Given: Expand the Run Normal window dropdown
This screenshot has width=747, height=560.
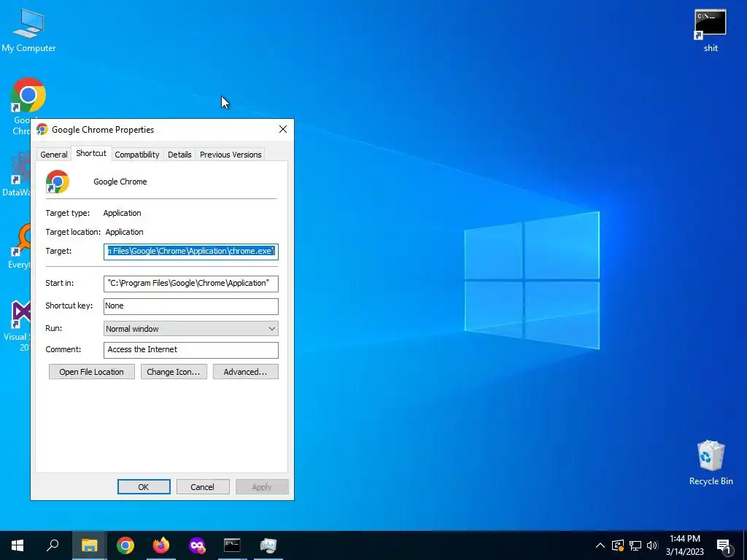Looking at the screenshot, I should [190, 329].
